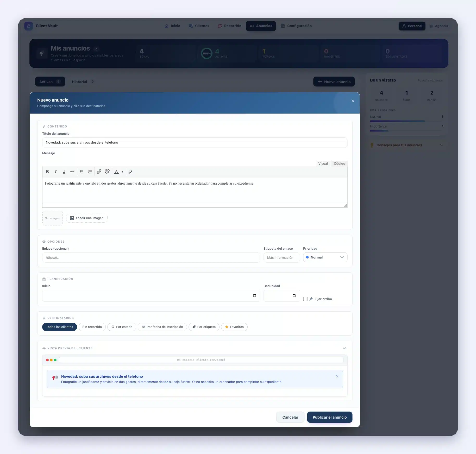Click Añadir una imagen button
Image resolution: width=476 pixels, height=454 pixels.
tap(87, 218)
